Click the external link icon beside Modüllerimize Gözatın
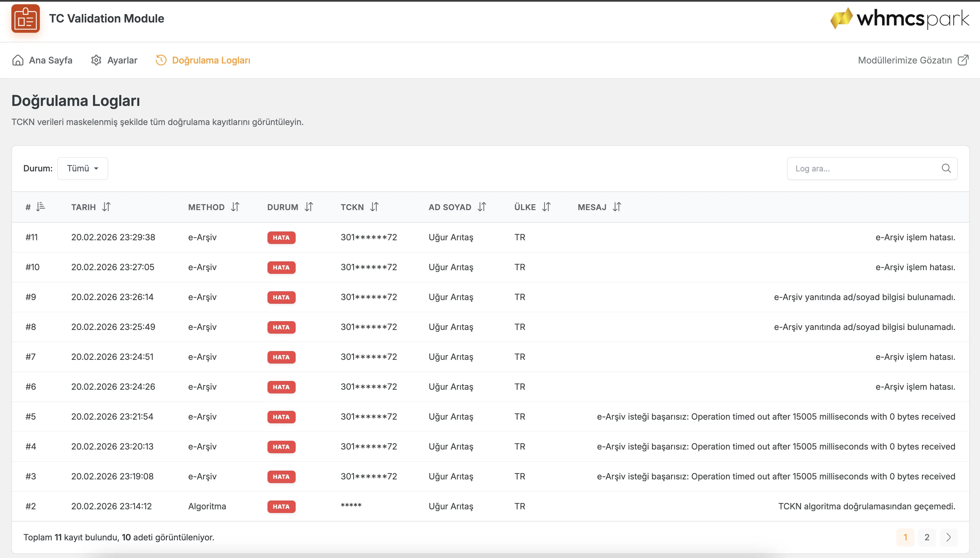The height and width of the screenshot is (558, 980). (963, 60)
